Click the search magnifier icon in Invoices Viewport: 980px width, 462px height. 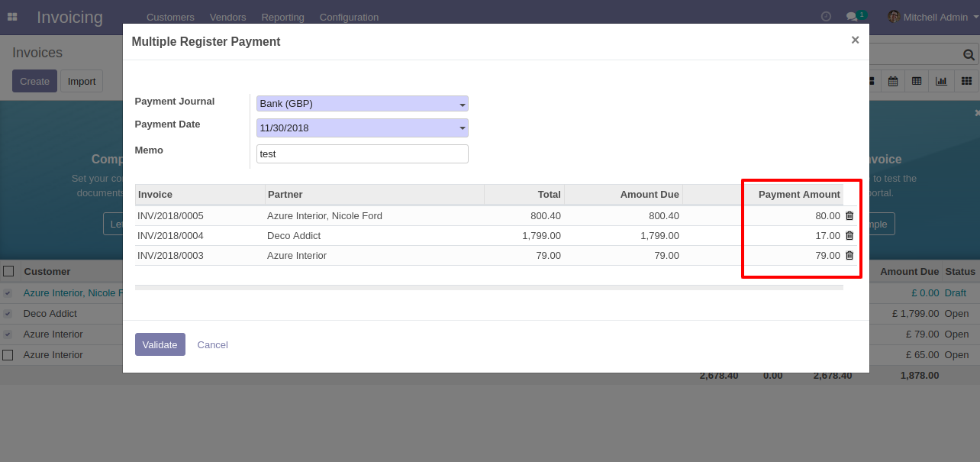pyautogui.click(x=969, y=54)
